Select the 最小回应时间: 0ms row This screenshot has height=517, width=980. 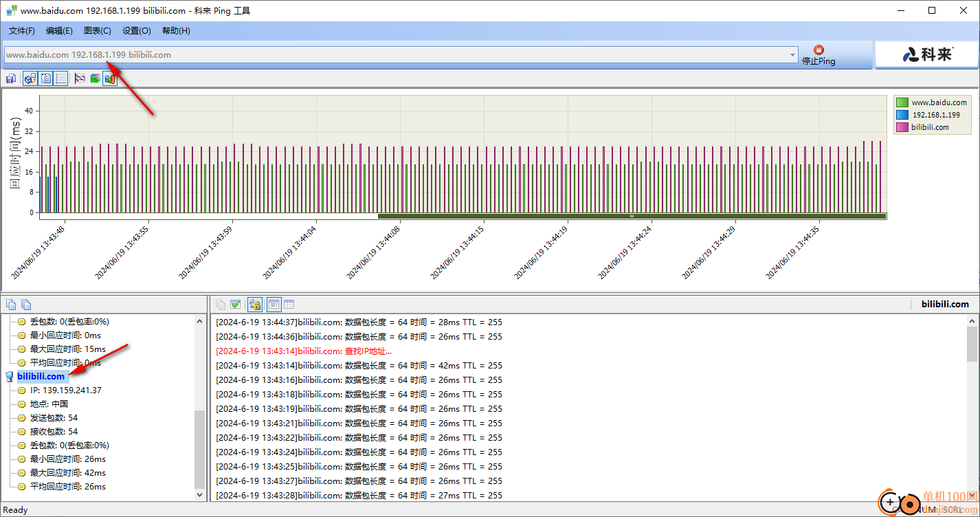click(65, 335)
